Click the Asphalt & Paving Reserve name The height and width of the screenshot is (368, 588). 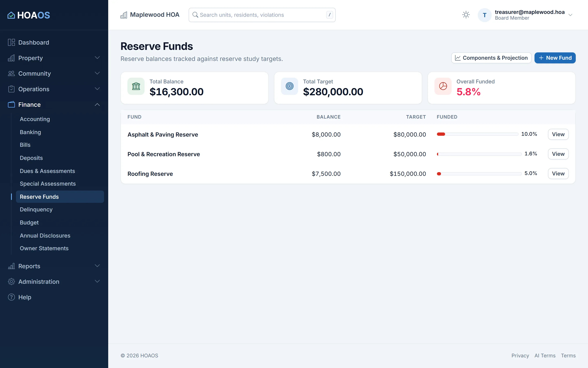click(x=163, y=135)
